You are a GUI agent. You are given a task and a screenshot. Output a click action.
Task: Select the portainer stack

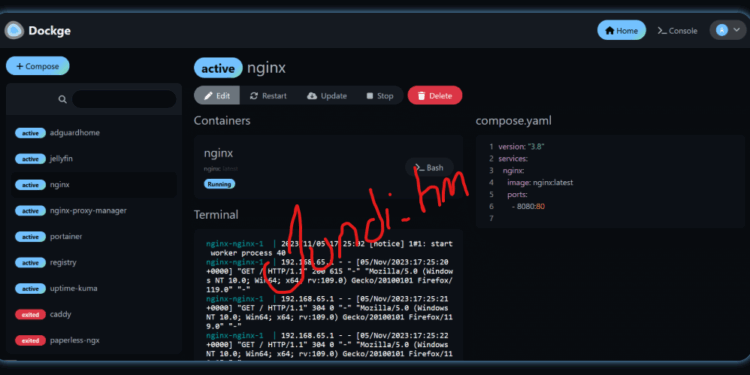(94, 237)
